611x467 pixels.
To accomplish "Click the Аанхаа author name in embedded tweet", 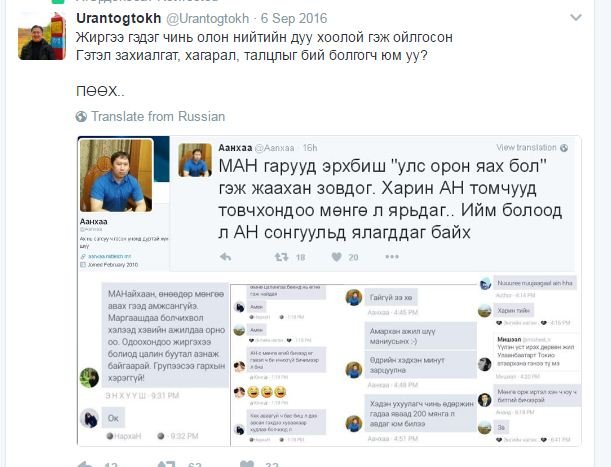I will coord(235,148).
